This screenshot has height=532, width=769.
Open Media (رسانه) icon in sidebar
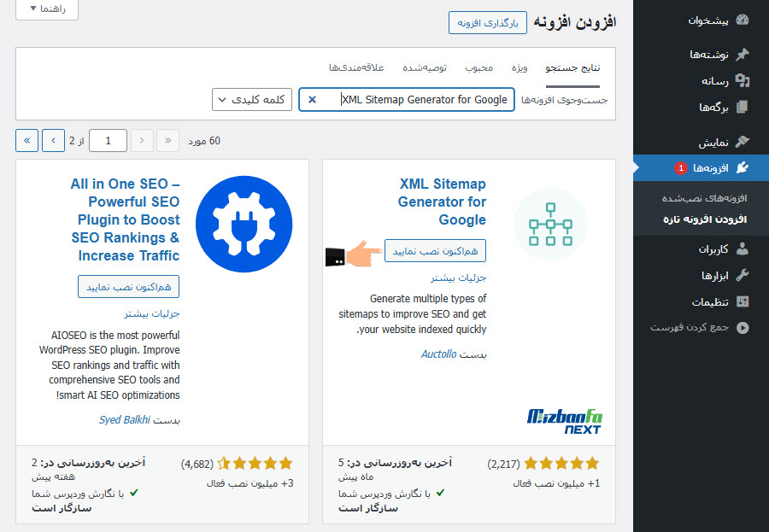743,80
